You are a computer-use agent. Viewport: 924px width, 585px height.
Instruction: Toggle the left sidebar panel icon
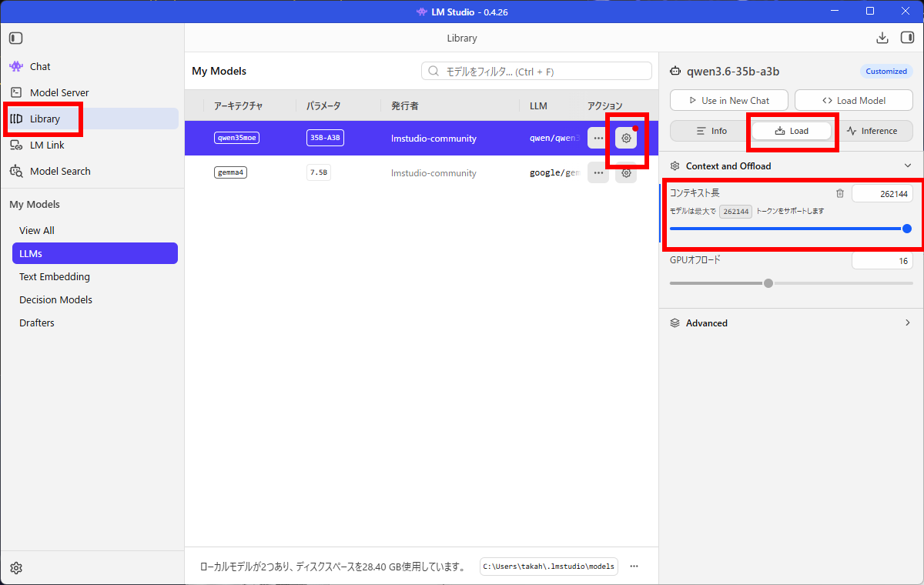(x=16, y=38)
